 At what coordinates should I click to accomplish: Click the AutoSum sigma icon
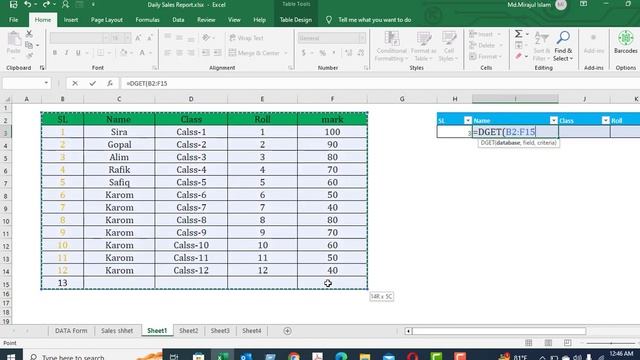[x=518, y=34]
